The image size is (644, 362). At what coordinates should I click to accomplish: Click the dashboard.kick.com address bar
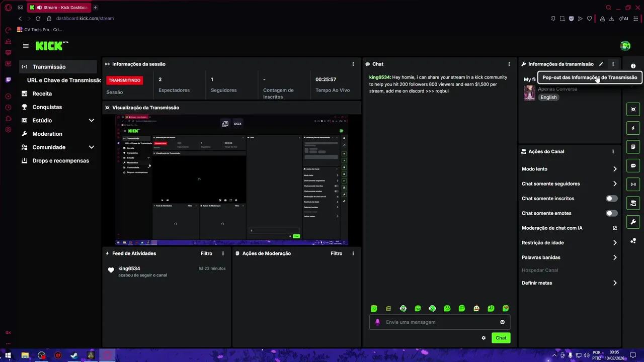click(x=85, y=19)
